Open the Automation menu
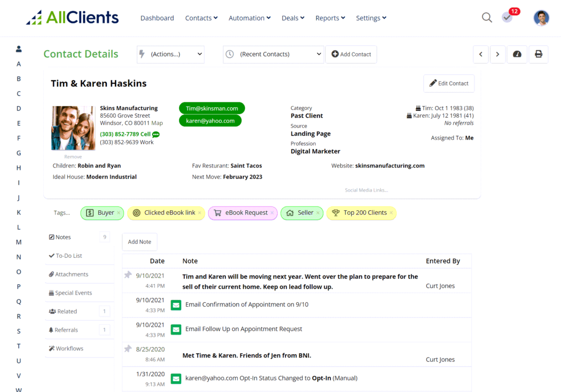561x392 pixels. coord(249,18)
